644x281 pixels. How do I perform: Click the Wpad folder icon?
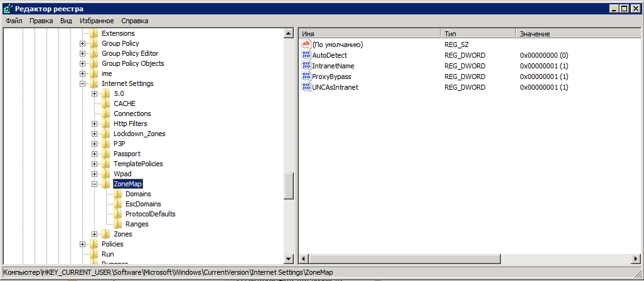pyautogui.click(x=106, y=174)
